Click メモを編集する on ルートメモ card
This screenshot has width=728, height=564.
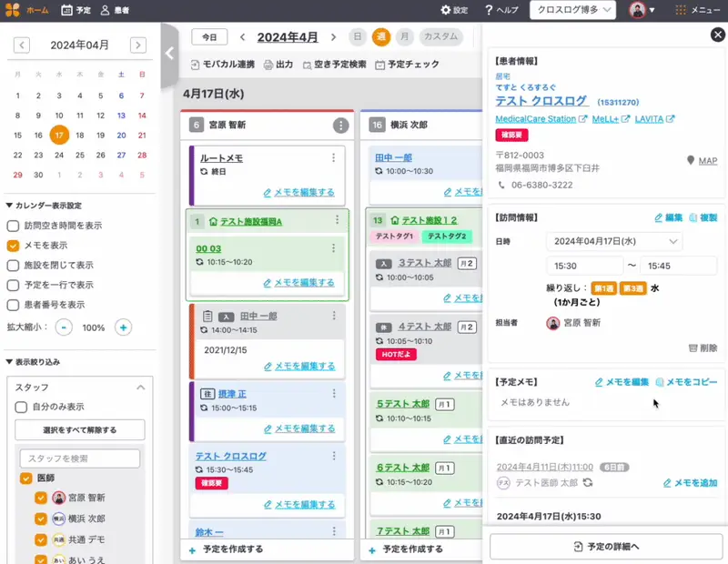click(299, 192)
